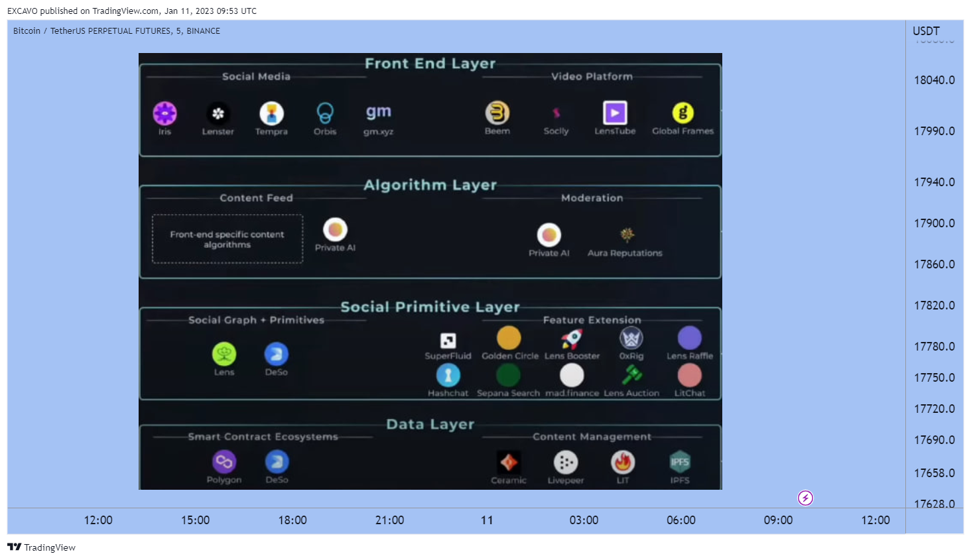Open the TradingView logo link

point(41,547)
